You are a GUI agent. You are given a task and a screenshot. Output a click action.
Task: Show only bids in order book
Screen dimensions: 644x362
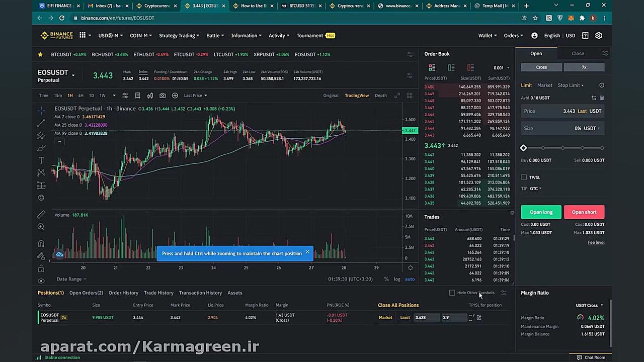(451, 67)
